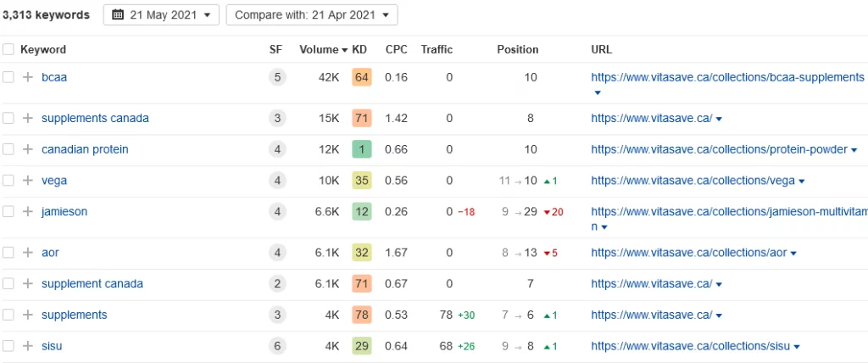Open the supplements canada keyword link
Viewport: 868px width, 363px height.
95,118
